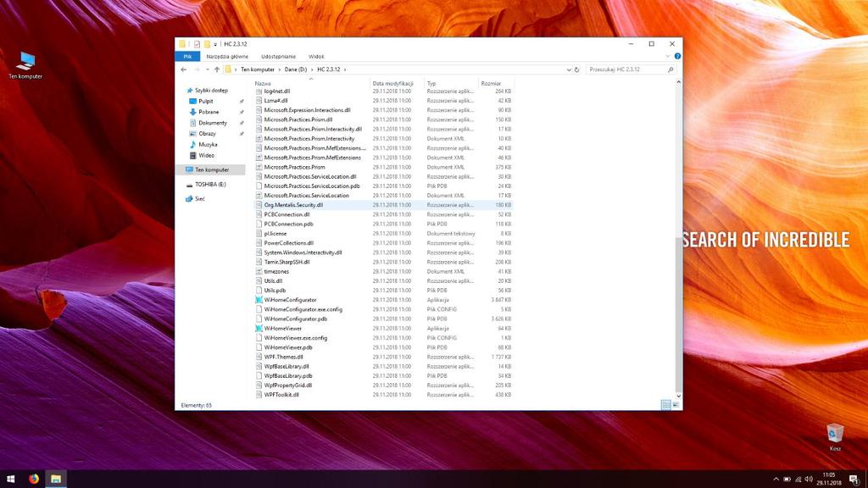This screenshot has width=868, height=488.
Task: Open the Plik ribbon tab
Action: pos(187,57)
